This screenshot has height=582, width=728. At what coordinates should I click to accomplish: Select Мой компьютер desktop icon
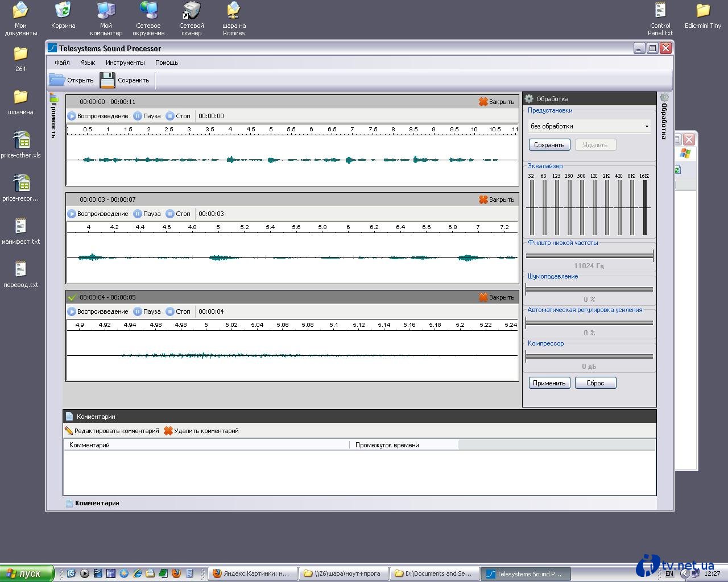(x=106, y=19)
